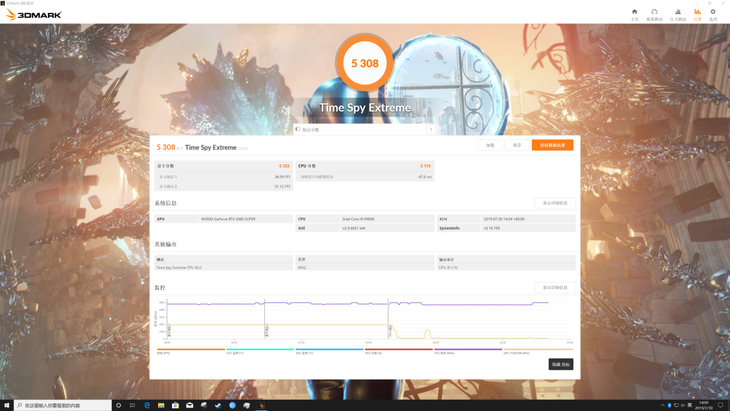730x411 pixels.
Task: Open the notification center icon
Action: [721, 405]
